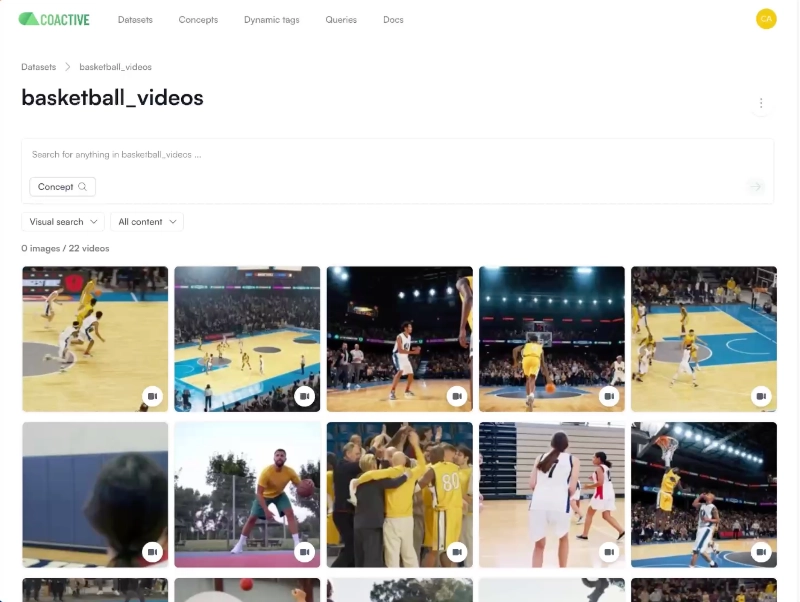This screenshot has width=800, height=602.
Task: Open blue-court overhead play thumbnail
Action: [x=704, y=339]
